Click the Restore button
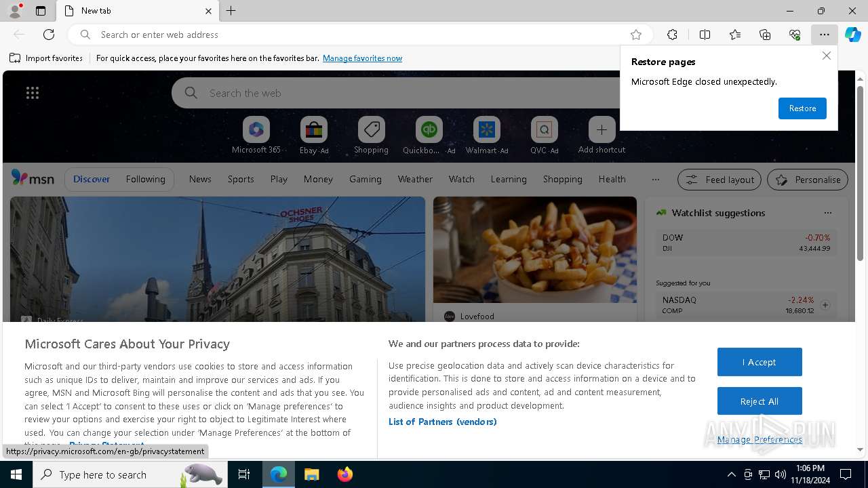This screenshot has height=488, width=868. (x=802, y=108)
